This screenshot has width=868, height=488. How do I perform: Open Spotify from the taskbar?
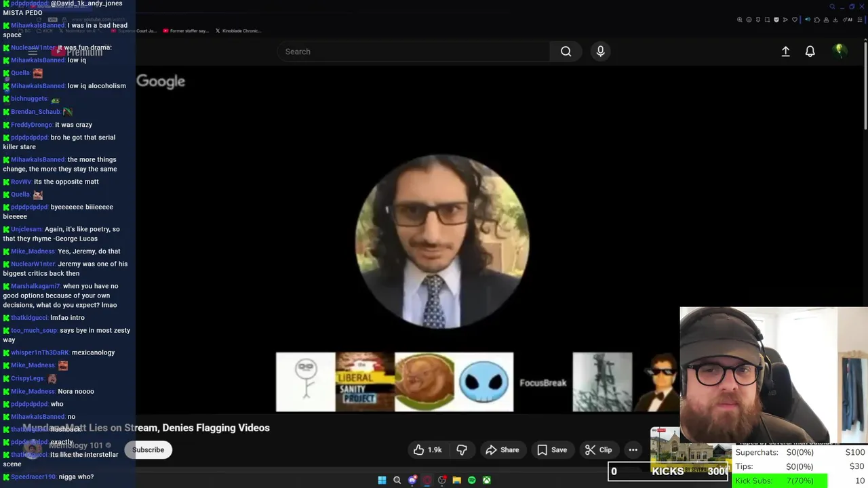472,480
